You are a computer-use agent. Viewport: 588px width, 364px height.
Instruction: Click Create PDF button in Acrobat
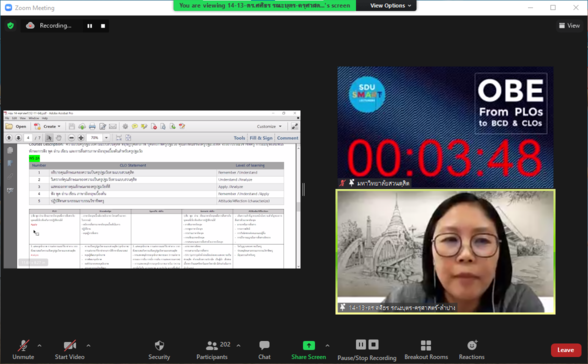pos(47,126)
